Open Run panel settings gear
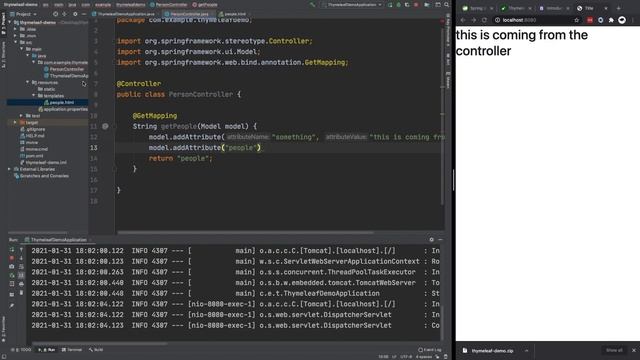This screenshot has width=640, height=360. click(x=431, y=240)
